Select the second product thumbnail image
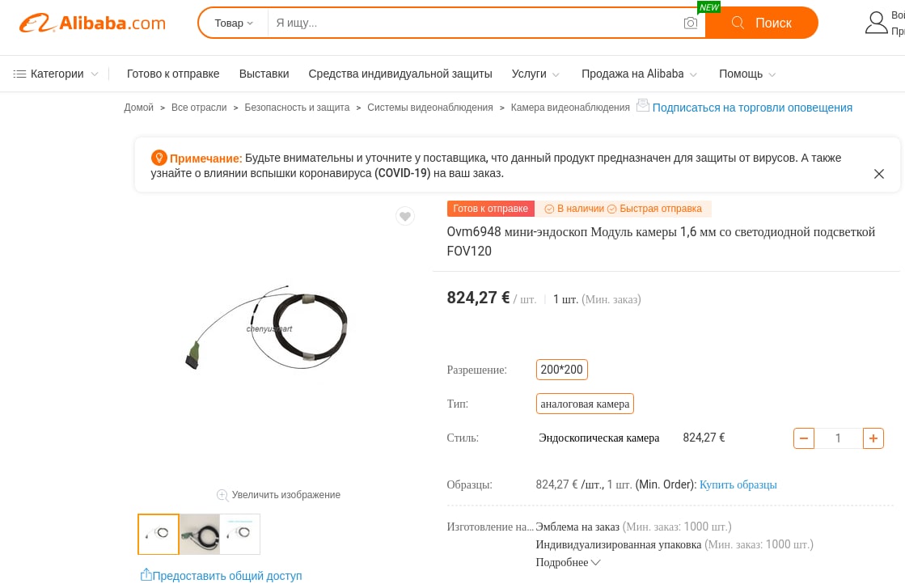This screenshot has height=588, width=905. tap(200, 535)
